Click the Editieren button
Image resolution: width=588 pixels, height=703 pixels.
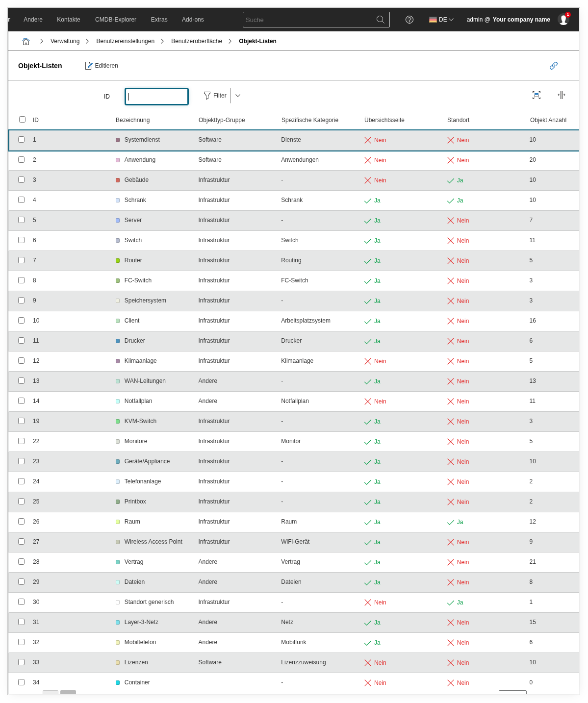pos(102,66)
